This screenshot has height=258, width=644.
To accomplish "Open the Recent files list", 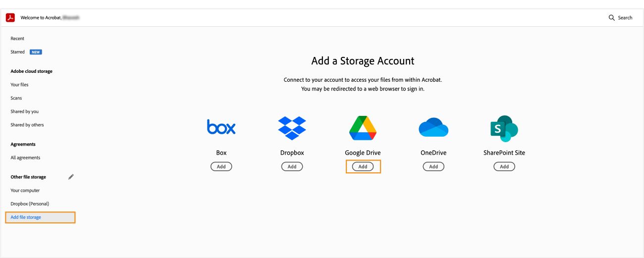I will [17, 39].
